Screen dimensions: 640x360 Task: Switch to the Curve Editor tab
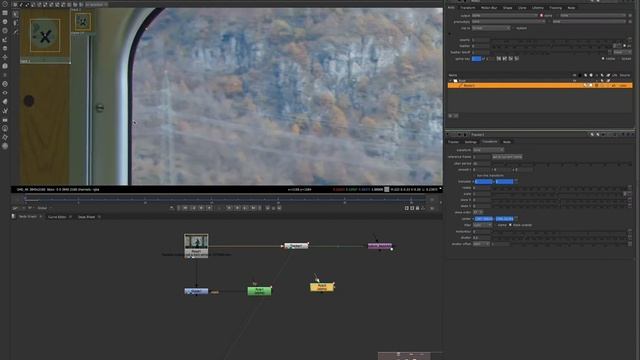pos(57,217)
